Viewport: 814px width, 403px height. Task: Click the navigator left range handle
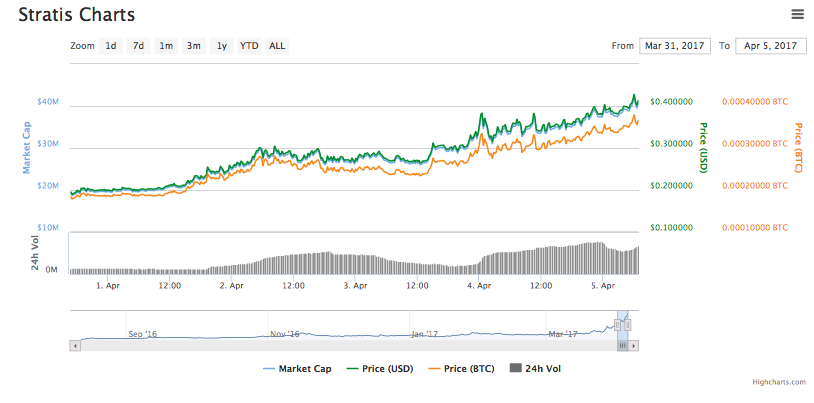(x=617, y=325)
